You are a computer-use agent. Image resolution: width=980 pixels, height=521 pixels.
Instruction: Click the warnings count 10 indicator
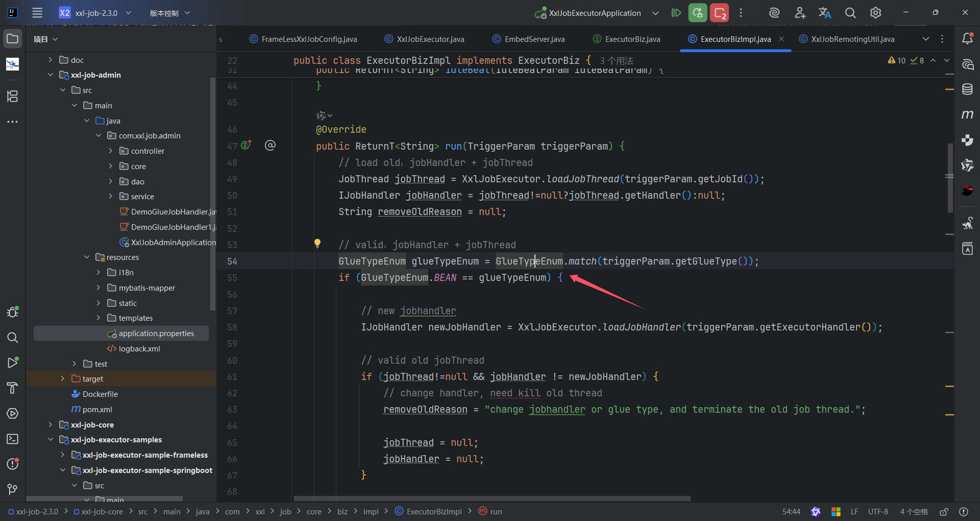click(896, 60)
